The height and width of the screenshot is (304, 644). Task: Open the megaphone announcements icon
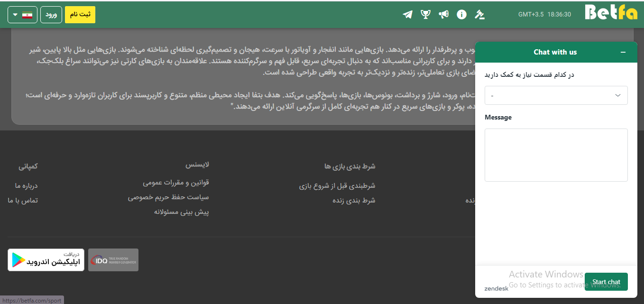(x=443, y=15)
